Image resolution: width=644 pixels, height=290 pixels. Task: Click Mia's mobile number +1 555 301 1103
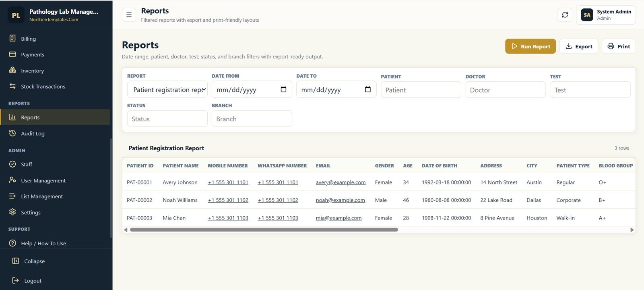(x=228, y=218)
